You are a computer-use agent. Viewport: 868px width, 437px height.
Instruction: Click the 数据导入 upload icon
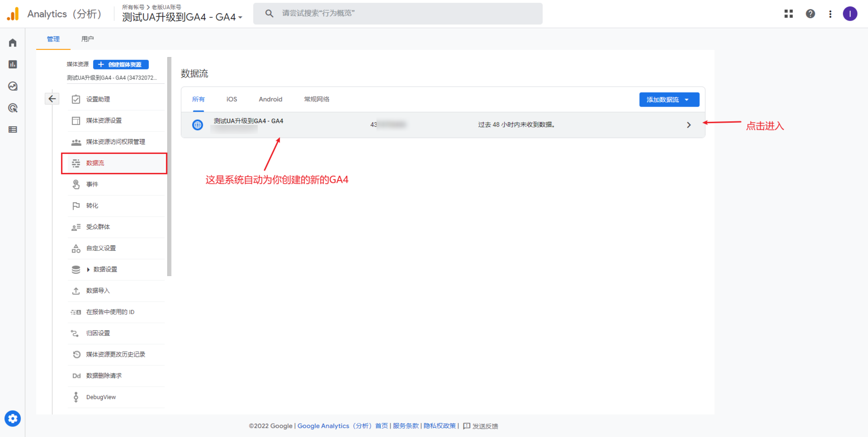(76, 291)
